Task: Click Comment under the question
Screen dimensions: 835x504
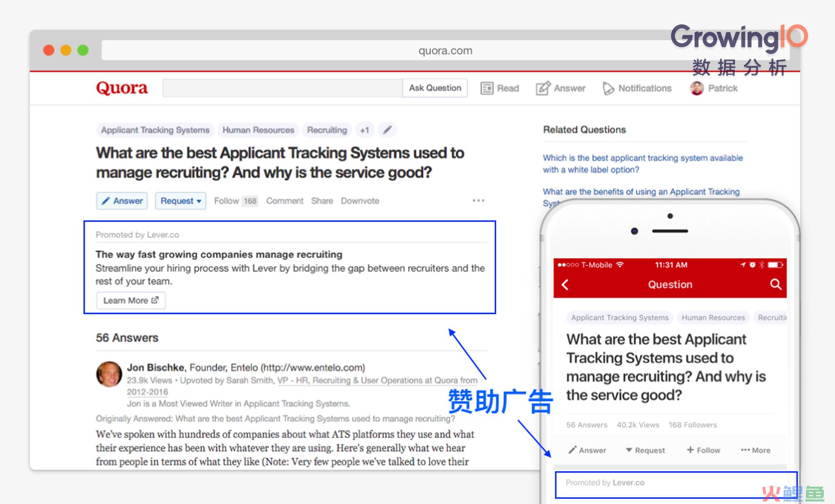Action: coord(285,201)
